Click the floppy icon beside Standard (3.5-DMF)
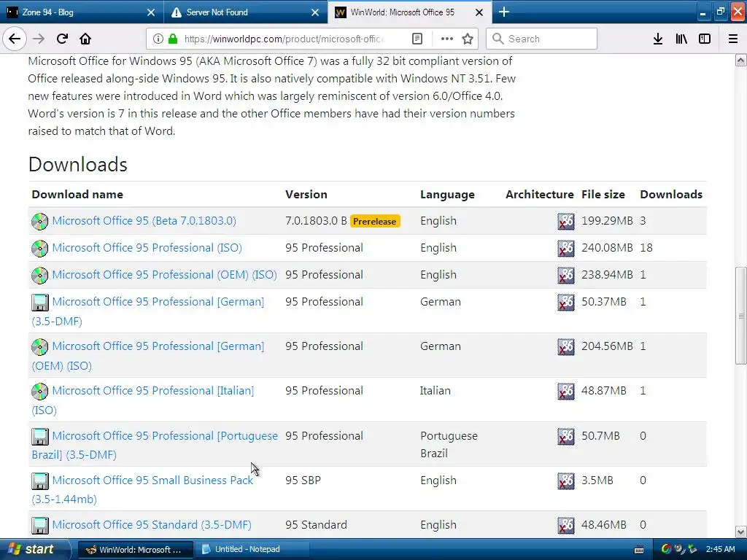 (40, 525)
